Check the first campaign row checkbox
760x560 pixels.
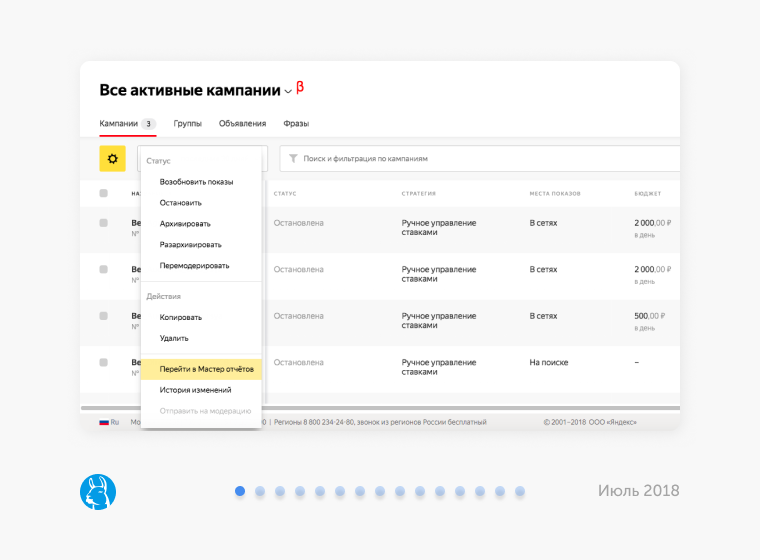pos(103,223)
